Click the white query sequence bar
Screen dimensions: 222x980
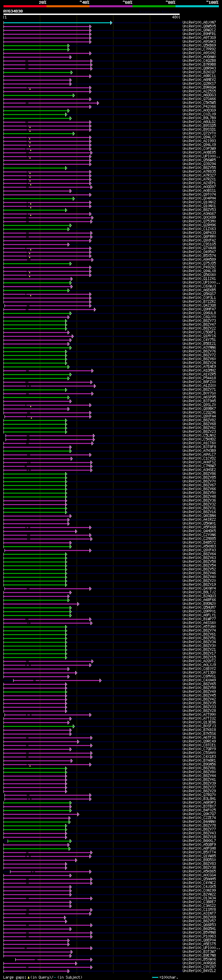pyautogui.click(x=92, y=15)
